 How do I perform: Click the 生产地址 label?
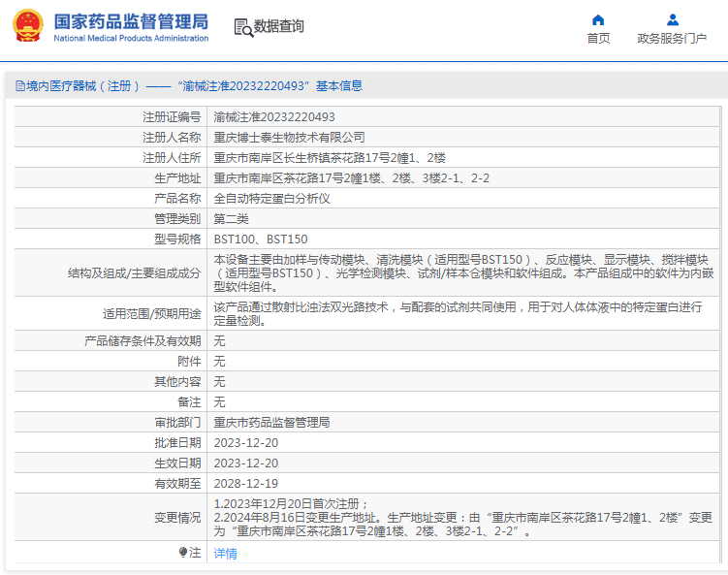click(177, 178)
